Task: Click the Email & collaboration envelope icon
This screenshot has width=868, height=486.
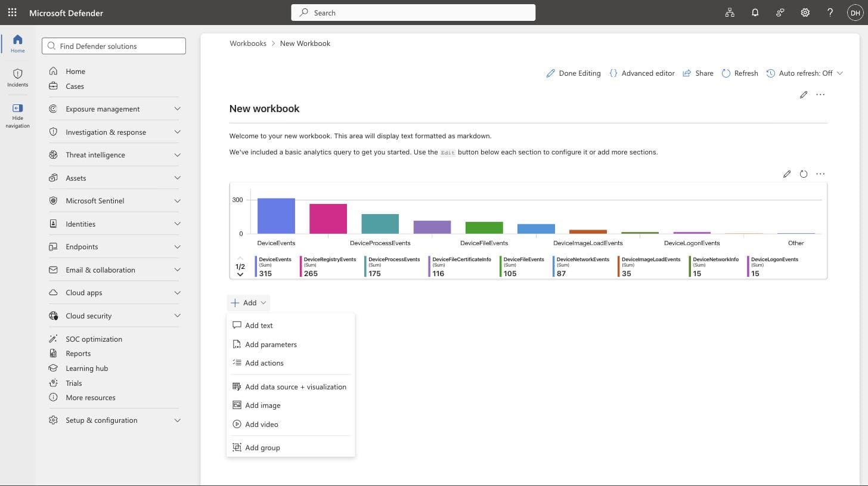Action: pyautogui.click(x=53, y=270)
